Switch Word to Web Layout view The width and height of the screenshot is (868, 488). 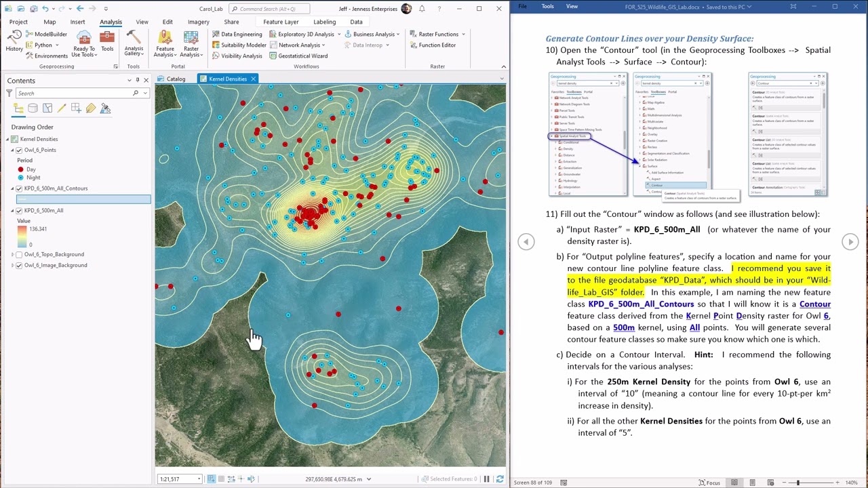click(x=770, y=483)
